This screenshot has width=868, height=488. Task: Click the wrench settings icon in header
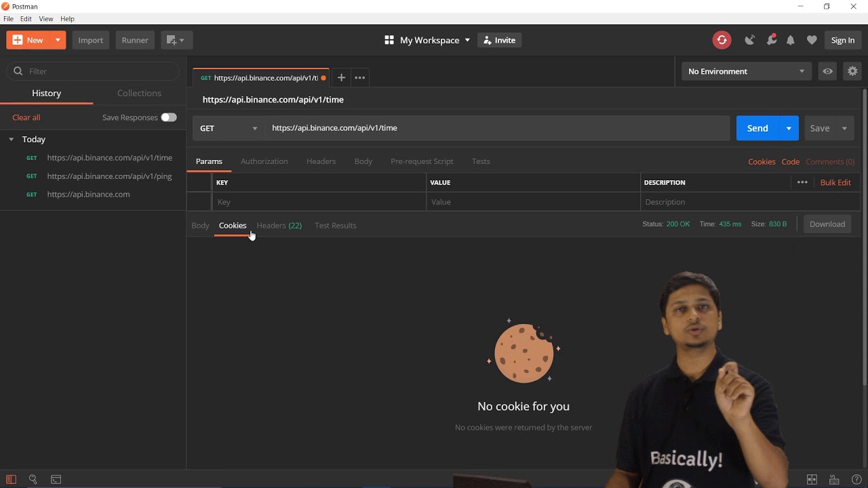tap(772, 40)
